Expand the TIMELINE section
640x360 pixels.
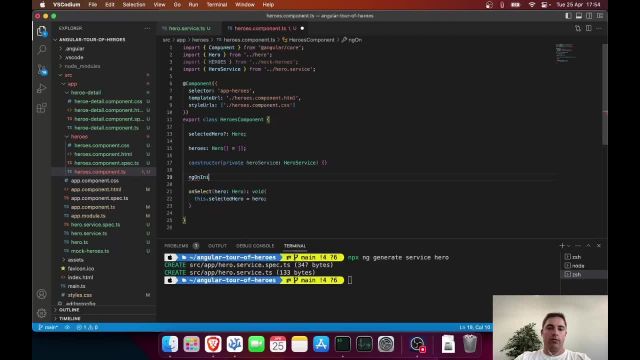click(x=69, y=318)
